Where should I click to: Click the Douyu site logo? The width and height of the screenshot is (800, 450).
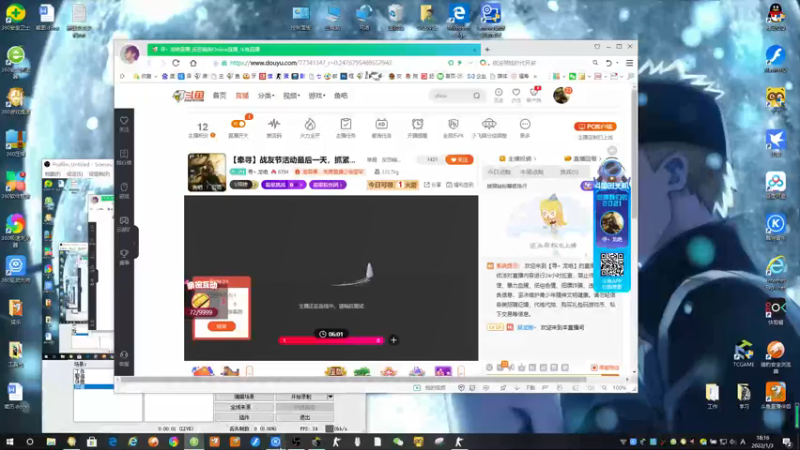[188, 95]
